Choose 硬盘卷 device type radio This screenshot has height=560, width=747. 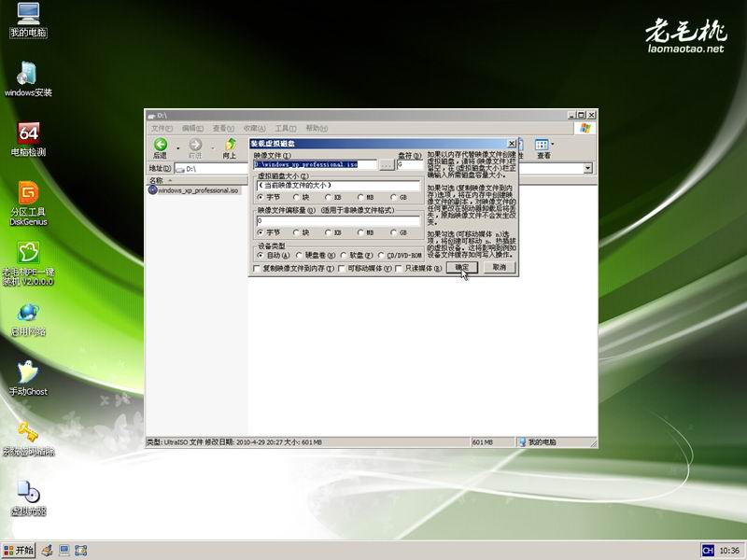pos(299,256)
